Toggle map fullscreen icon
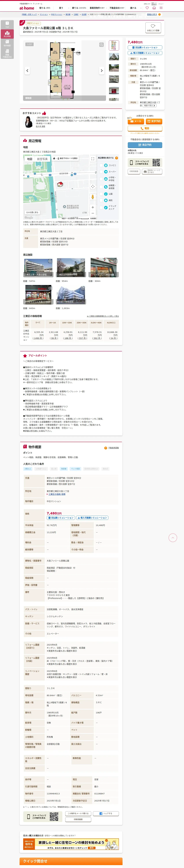This screenshot has width=184, height=868. [x=93, y=159]
